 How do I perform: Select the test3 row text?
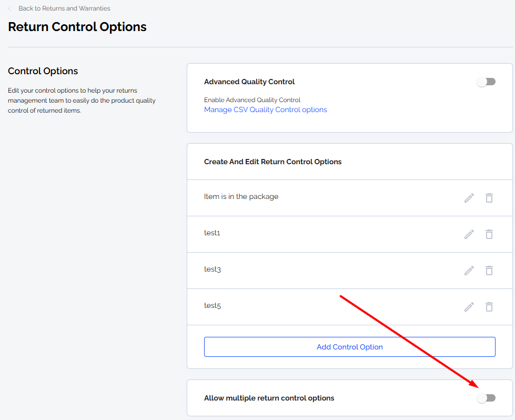tap(213, 269)
